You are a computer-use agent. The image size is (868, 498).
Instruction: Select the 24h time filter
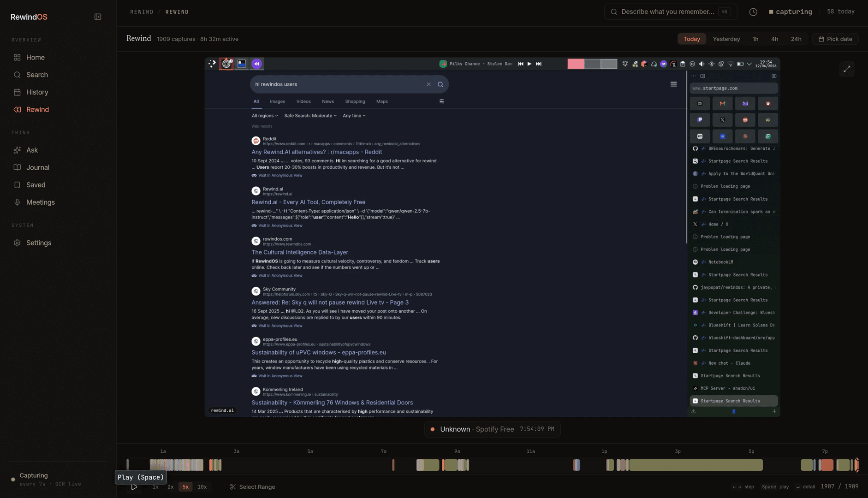click(x=796, y=39)
